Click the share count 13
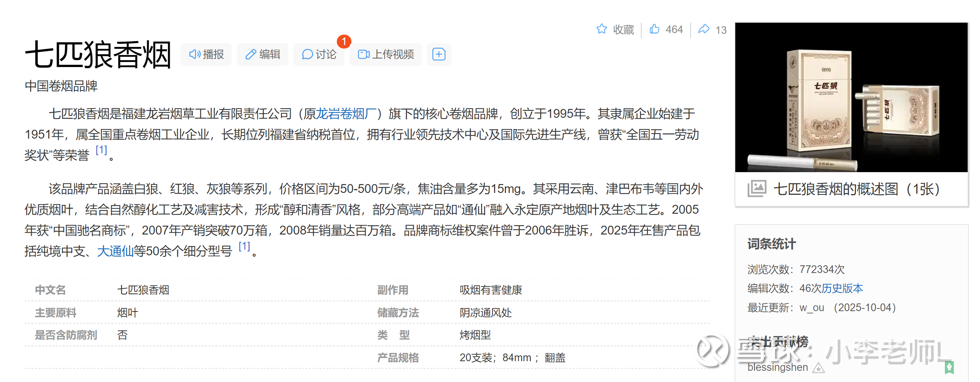Screen dimensions: 980x382 (721, 30)
